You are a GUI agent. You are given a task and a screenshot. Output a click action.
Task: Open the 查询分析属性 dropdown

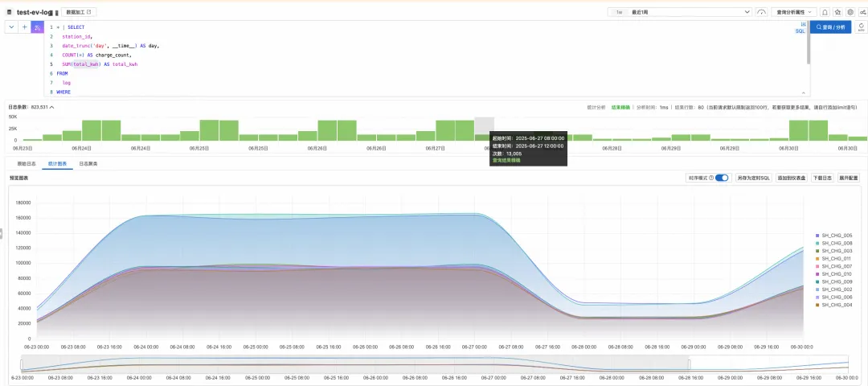click(x=794, y=11)
